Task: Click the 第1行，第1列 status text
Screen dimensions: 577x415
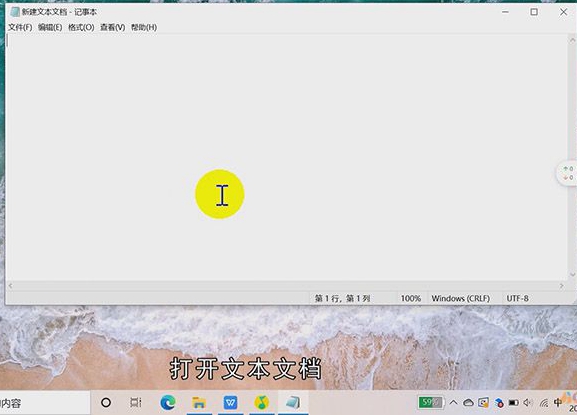Action: (x=342, y=298)
